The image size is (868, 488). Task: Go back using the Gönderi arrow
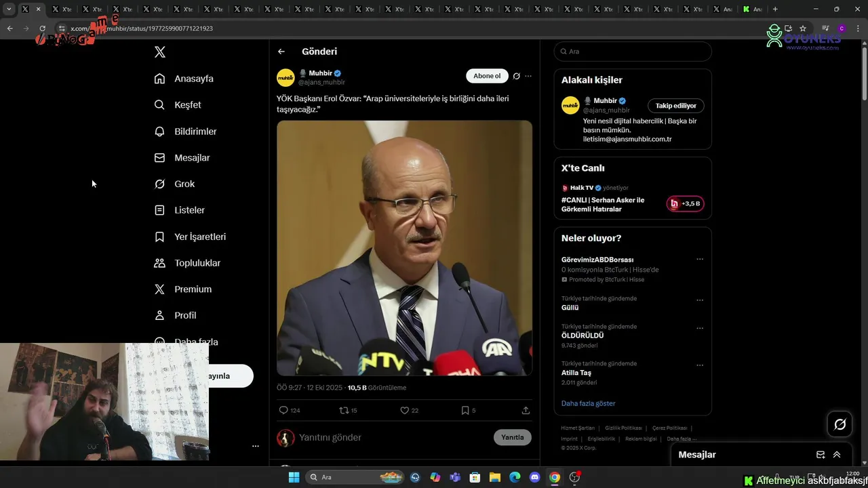281,52
